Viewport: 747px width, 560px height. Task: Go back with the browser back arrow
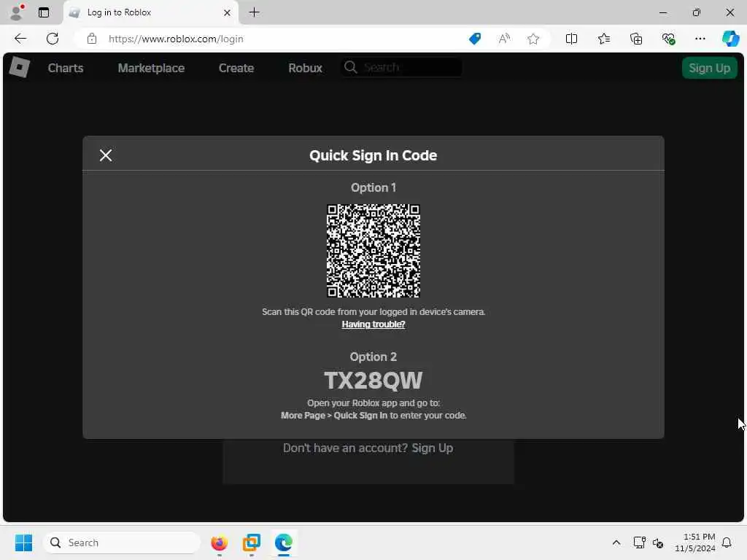(20, 39)
